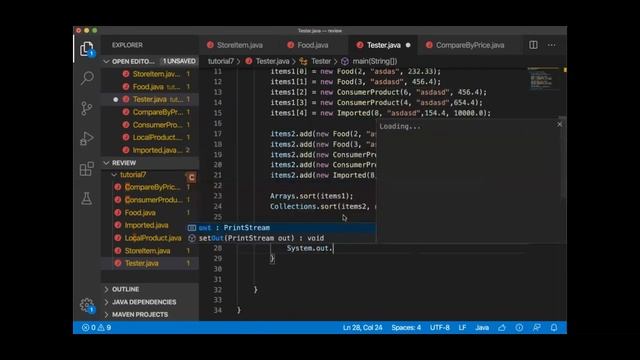This screenshot has width=640, height=360.
Task: Open the Manage gear icon
Action: (x=87, y=305)
